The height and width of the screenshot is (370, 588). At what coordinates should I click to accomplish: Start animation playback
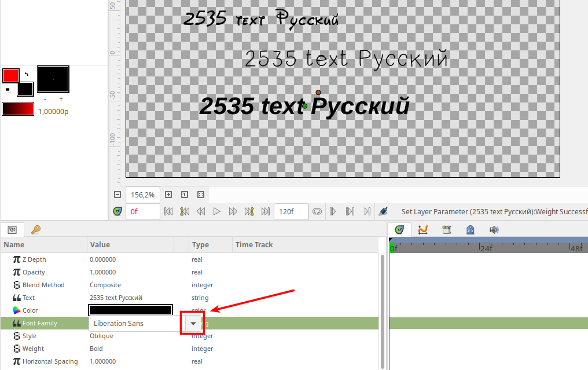217,211
